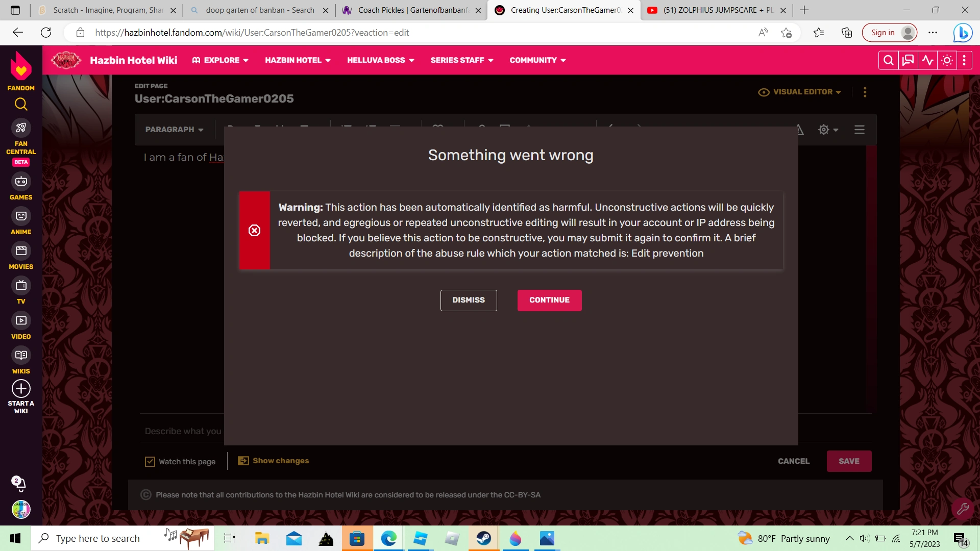980x551 pixels.
Task: Click Continue to resubmit the edit
Action: click(549, 300)
